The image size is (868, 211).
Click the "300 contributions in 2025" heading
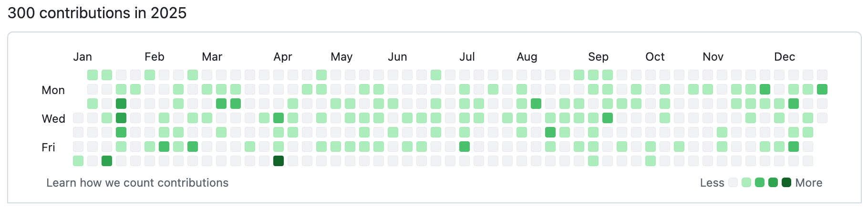point(97,13)
